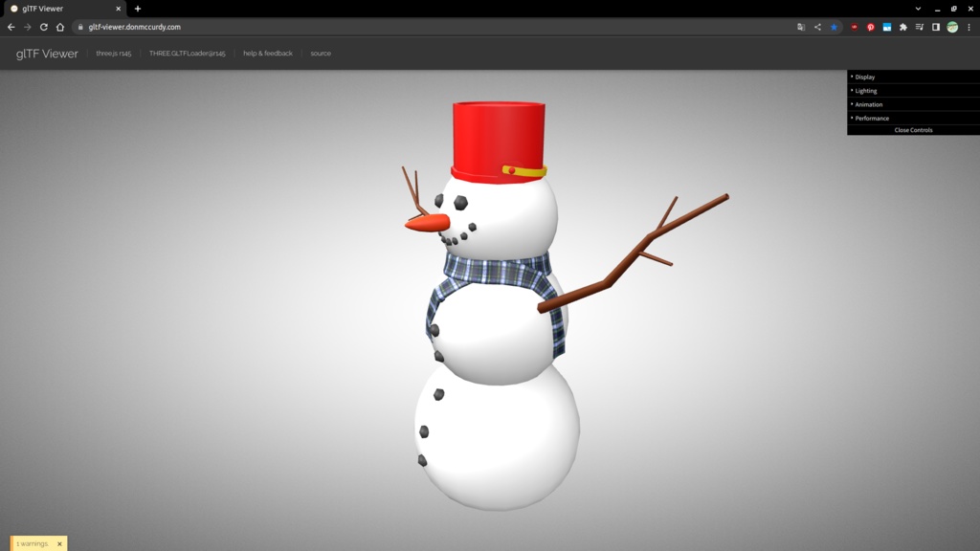Expand the Display controls folder
The image size is (980, 551).
(913, 77)
